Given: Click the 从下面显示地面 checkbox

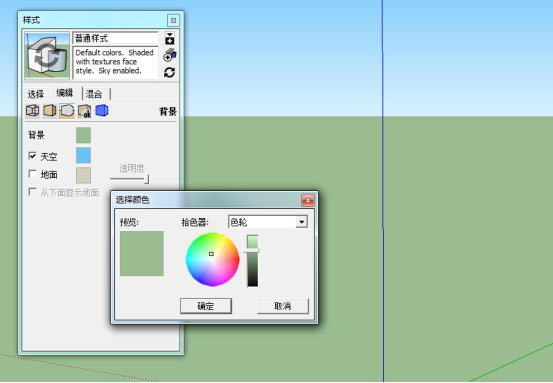Looking at the screenshot, I should pyautogui.click(x=32, y=192).
